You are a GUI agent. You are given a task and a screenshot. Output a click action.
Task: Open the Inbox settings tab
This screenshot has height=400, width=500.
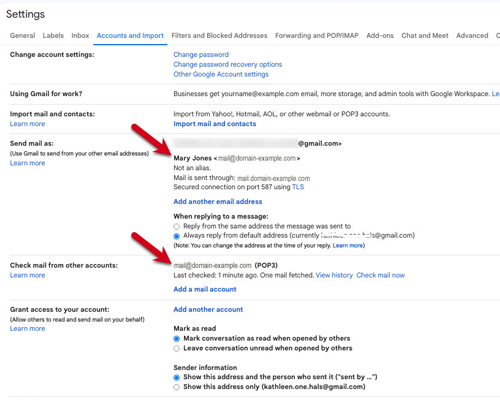click(x=80, y=36)
